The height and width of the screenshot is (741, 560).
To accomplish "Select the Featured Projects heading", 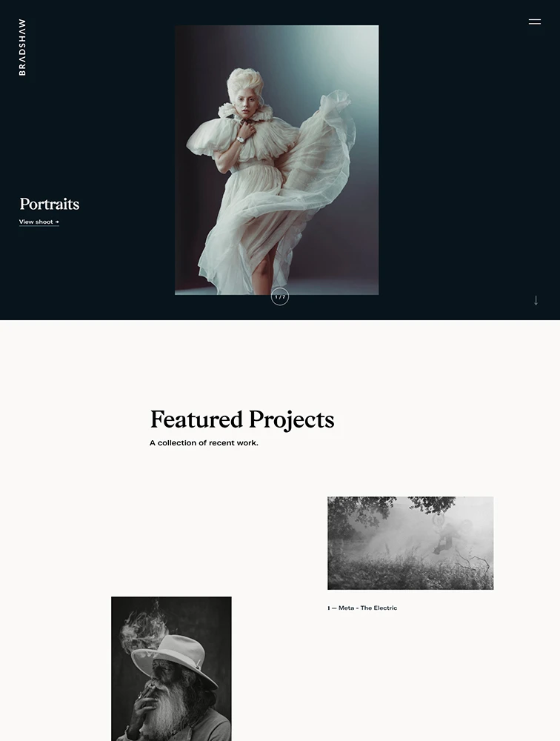I will [242, 419].
